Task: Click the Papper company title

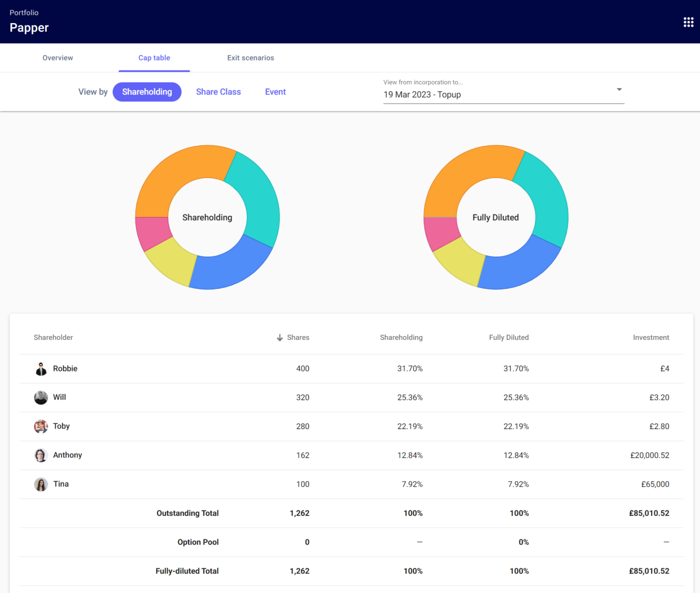Action: coord(29,27)
